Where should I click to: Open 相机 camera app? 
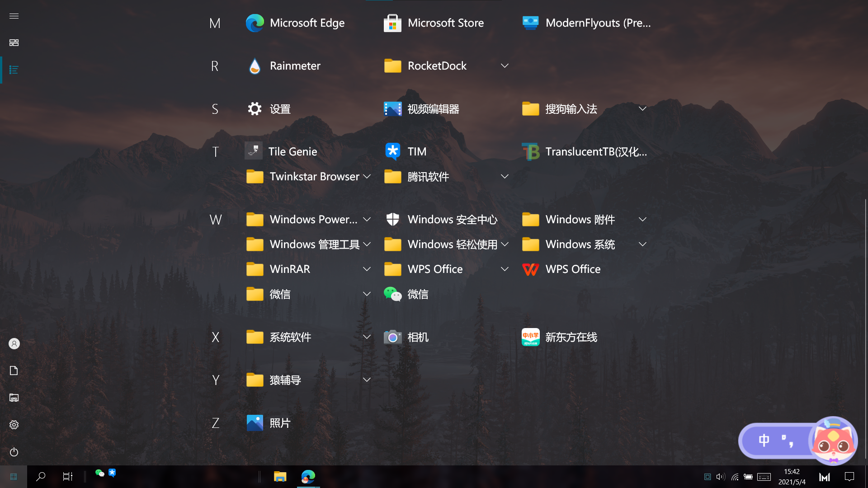coord(406,337)
